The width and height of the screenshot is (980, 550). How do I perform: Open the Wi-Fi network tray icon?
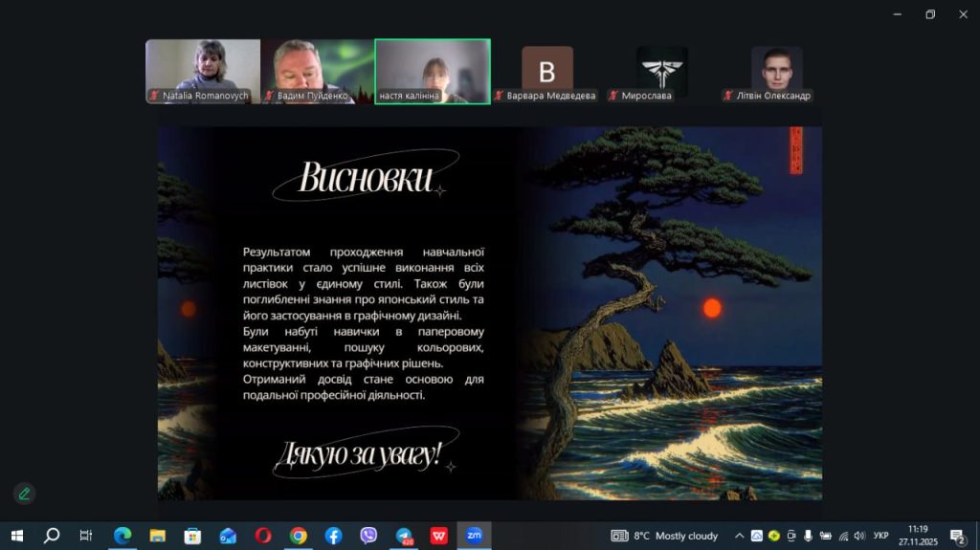tap(842, 536)
